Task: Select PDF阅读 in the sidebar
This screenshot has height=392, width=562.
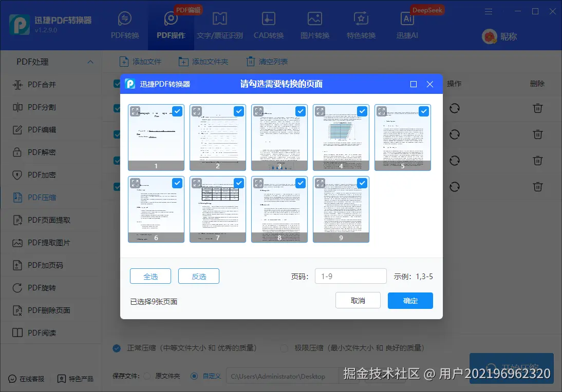Action: click(x=51, y=332)
